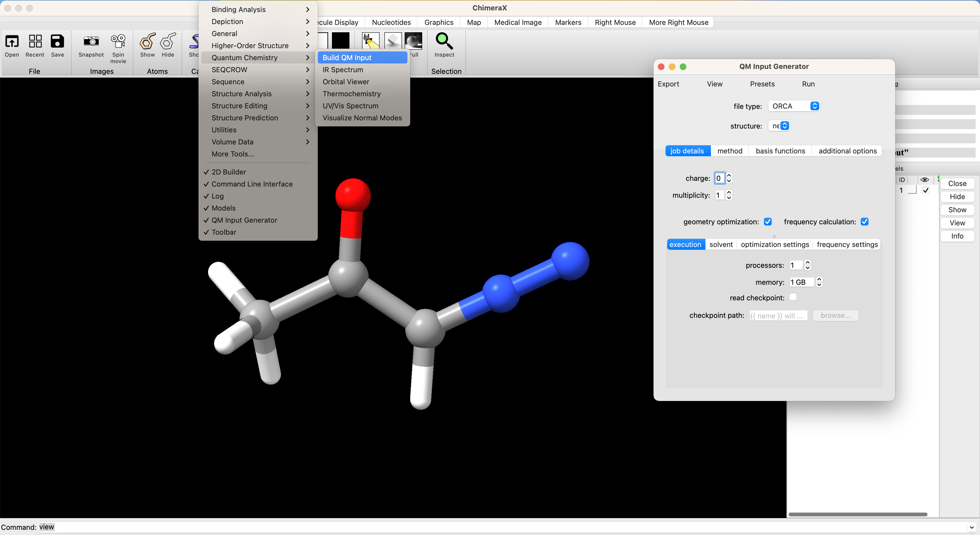Switch to the basis functions tab
Screen dimensions: 980x535
click(x=780, y=151)
